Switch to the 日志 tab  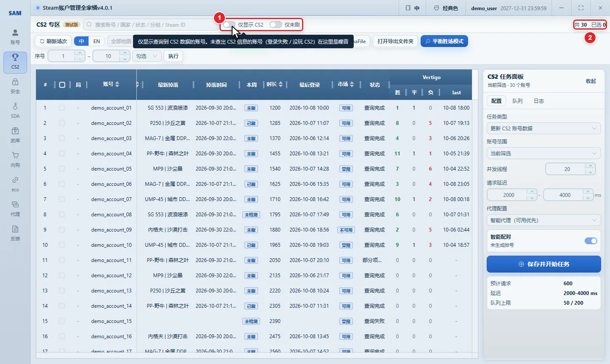[x=539, y=101]
